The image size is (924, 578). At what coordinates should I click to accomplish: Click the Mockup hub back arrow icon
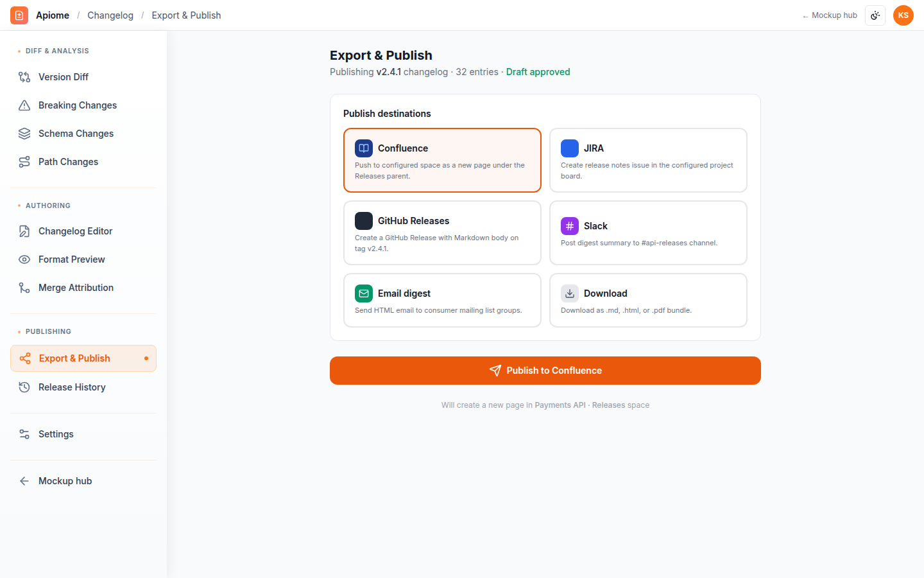pos(24,481)
